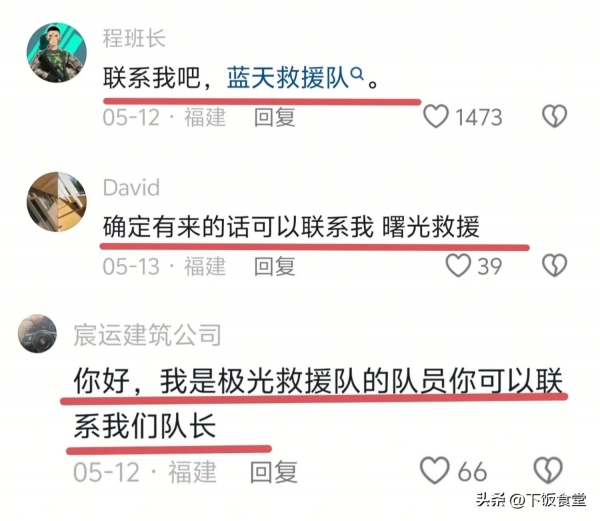This screenshot has width=600, height=521.
Task: Open username 宸运建筑公司
Action: click(x=147, y=335)
